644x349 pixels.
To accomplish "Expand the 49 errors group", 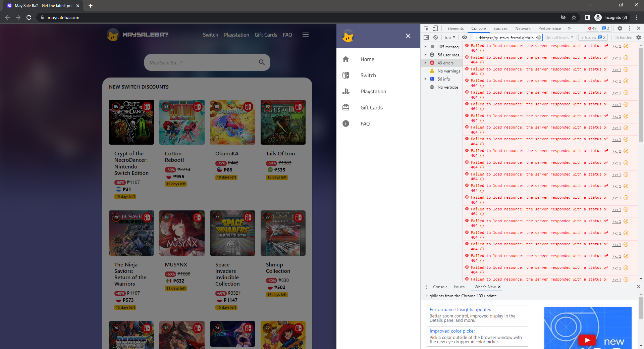I will pos(425,63).
